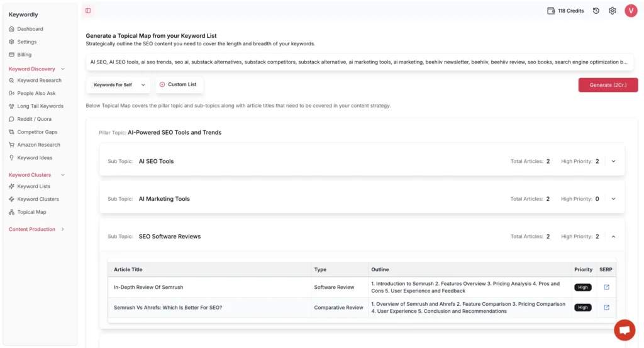Expand the Content Production section
644x348 pixels.
[x=62, y=230]
